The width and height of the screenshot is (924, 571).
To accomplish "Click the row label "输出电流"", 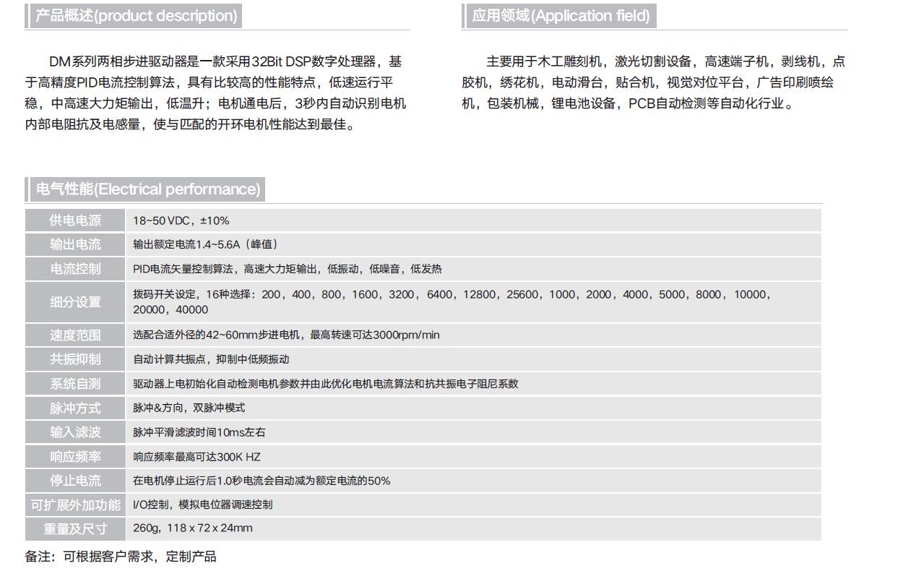I will tap(76, 244).
